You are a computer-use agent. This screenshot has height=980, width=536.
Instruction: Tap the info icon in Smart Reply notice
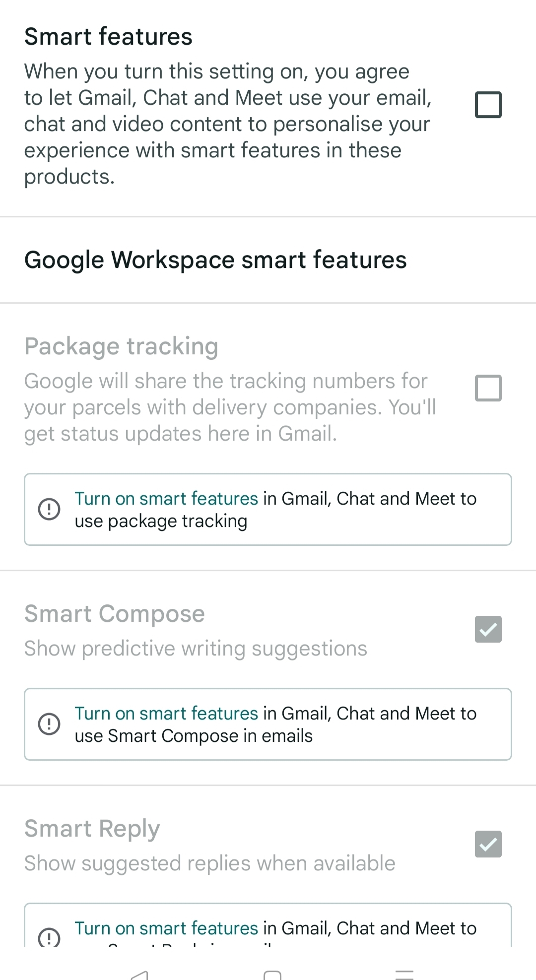49,937
